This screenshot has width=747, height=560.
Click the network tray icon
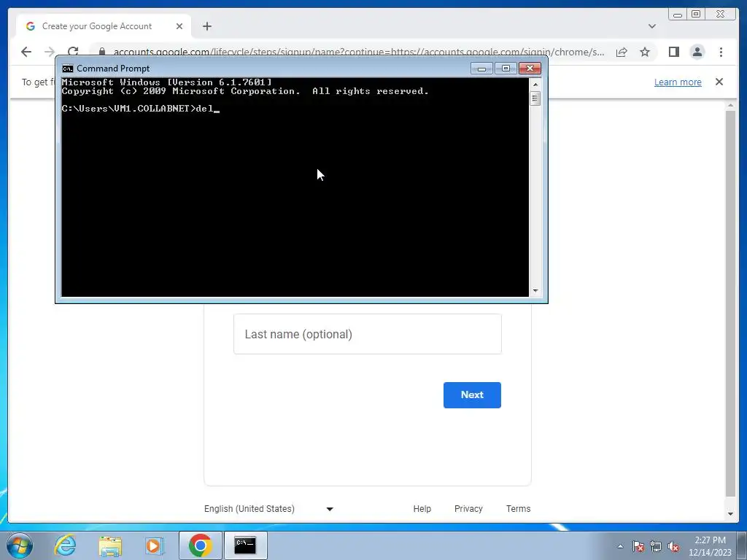click(x=656, y=546)
